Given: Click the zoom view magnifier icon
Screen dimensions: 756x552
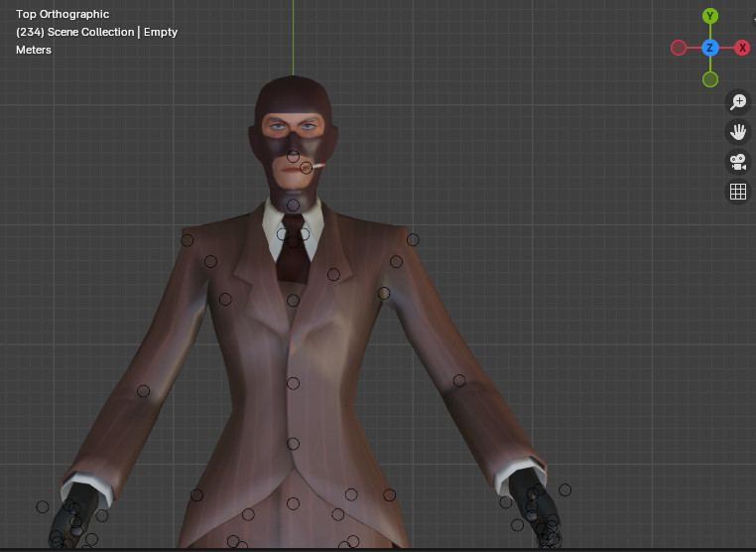Looking at the screenshot, I should click(738, 102).
